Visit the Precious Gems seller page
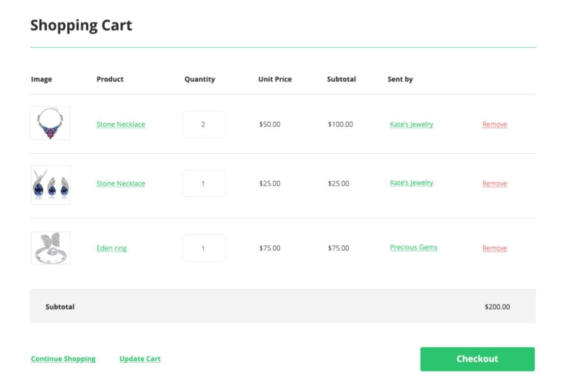 tap(413, 247)
